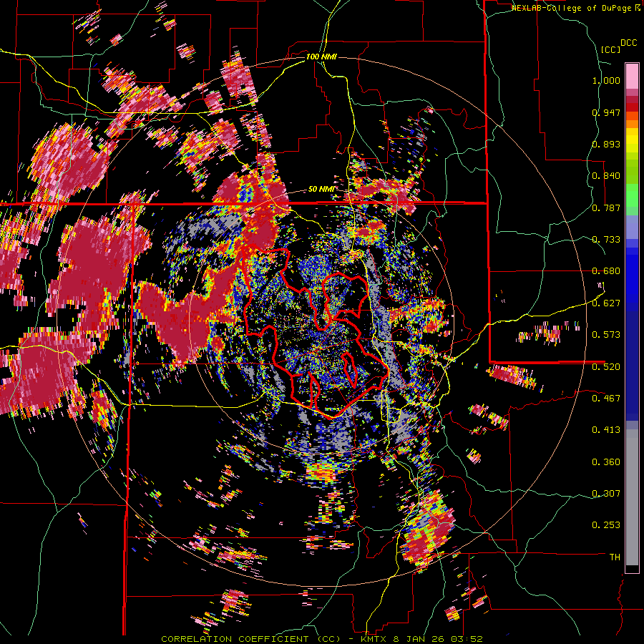Click the 50 NMI range ring label
Image resolution: width=644 pixels, height=644 pixels.
pyautogui.click(x=321, y=190)
